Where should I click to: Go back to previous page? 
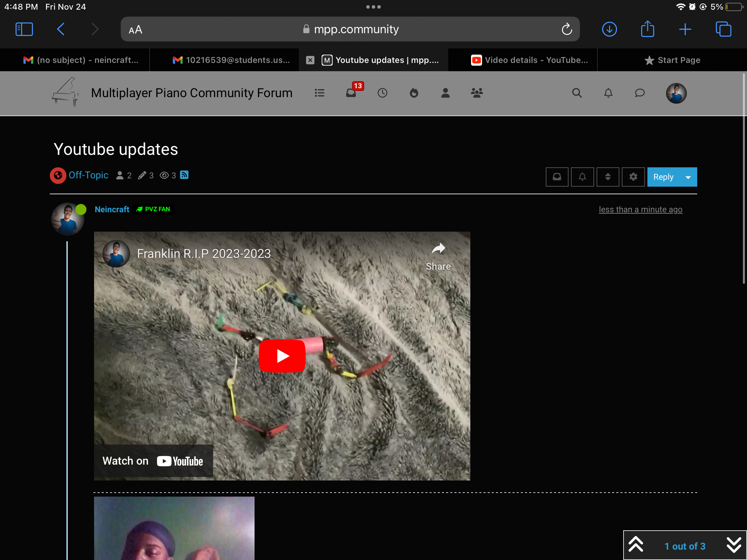(61, 29)
